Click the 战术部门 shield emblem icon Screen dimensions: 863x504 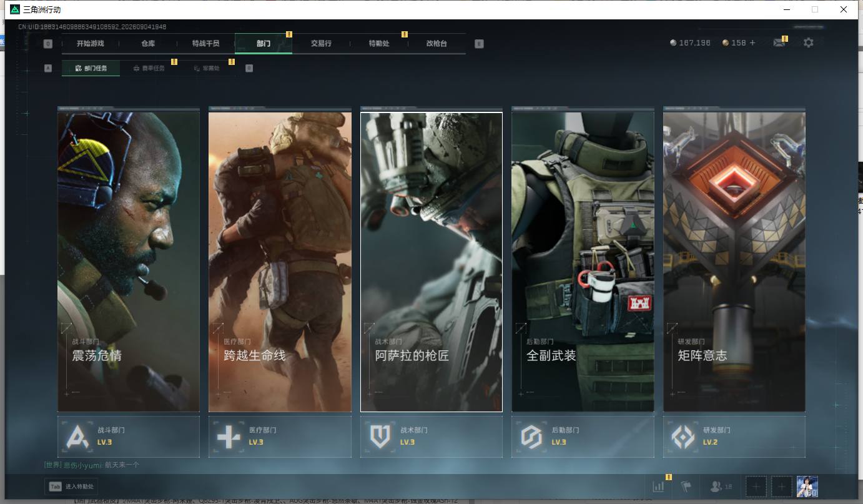click(380, 437)
